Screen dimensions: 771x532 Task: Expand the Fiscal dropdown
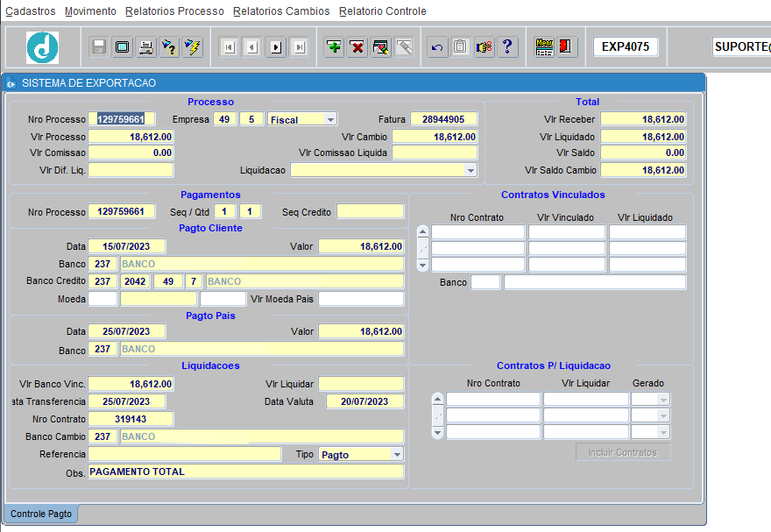[330, 119]
